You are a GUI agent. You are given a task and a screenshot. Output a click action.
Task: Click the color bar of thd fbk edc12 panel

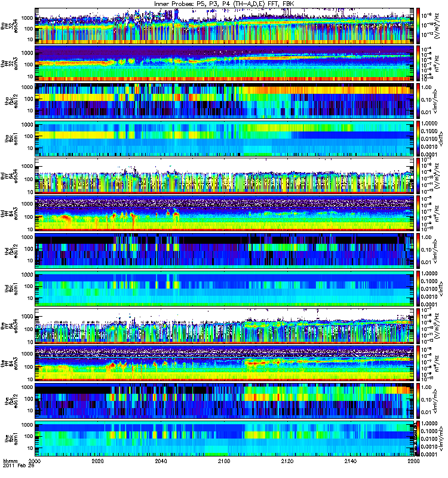(418, 251)
